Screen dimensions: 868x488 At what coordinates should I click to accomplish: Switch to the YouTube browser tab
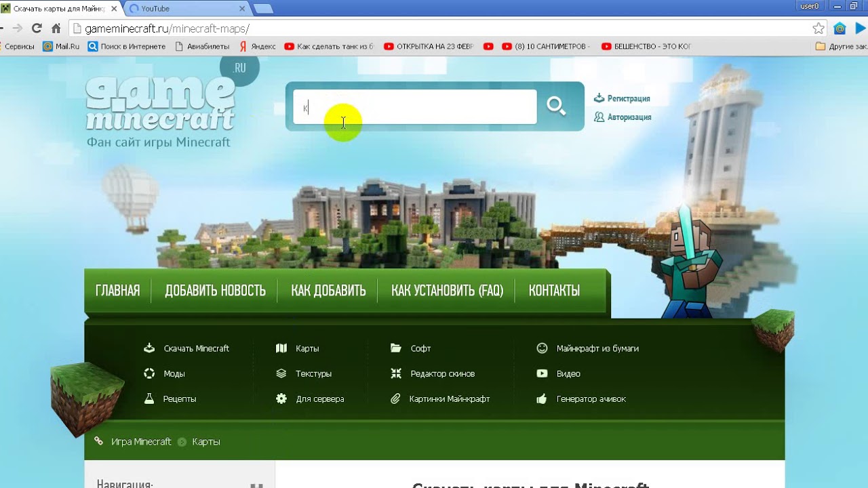click(183, 8)
